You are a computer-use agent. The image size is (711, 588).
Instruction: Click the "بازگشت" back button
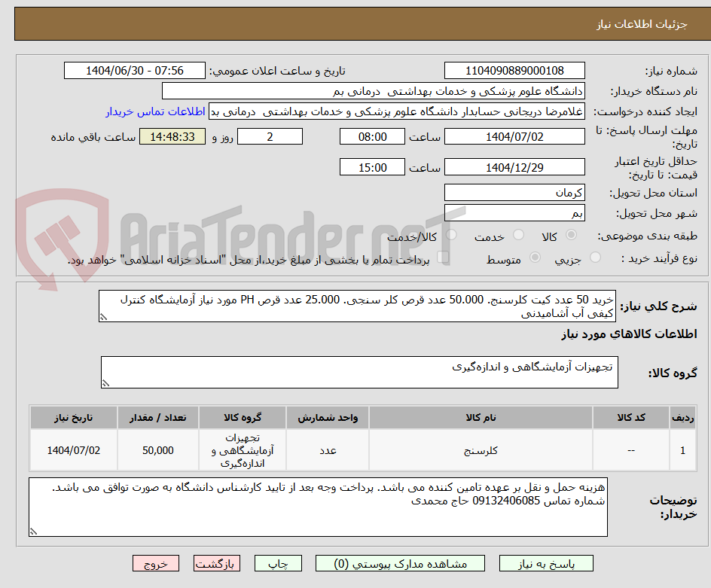click(x=217, y=563)
